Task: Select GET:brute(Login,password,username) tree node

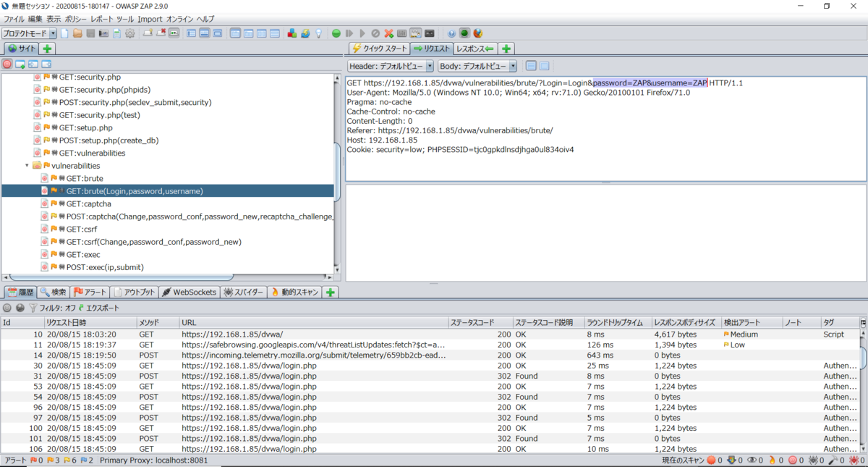Action: tap(167, 191)
